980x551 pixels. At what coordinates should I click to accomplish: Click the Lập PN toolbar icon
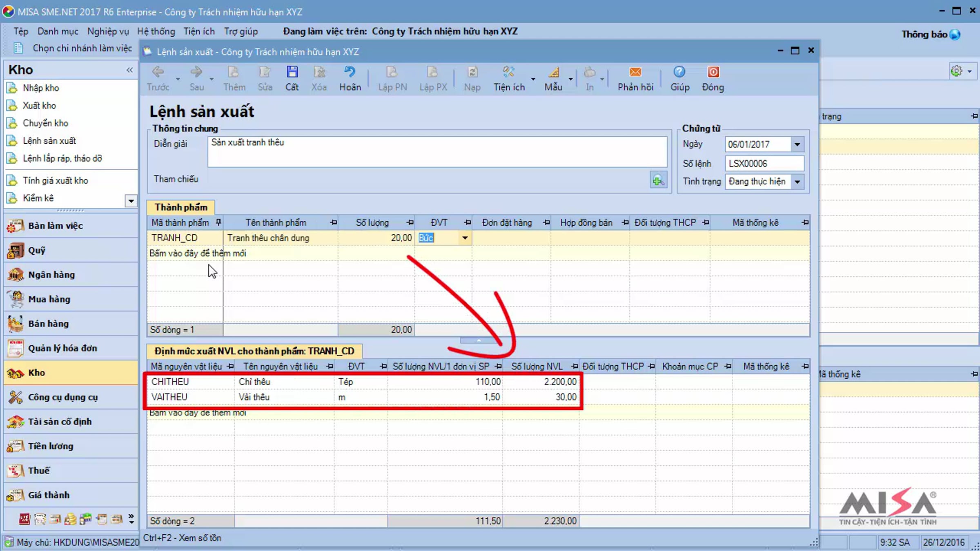tap(392, 72)
